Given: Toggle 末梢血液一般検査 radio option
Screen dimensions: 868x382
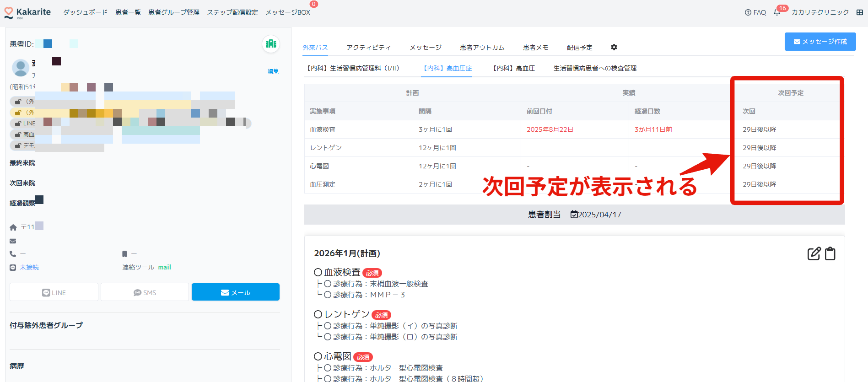Looking at the screenshot, I should 328,284.
